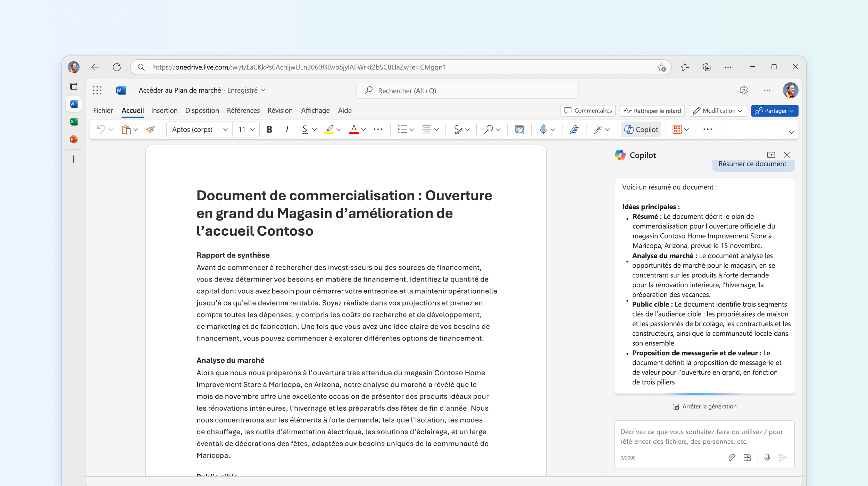The width and height of the screenshot is (868, 486).
Task: Click the Partager button
Action: (775, 111)
